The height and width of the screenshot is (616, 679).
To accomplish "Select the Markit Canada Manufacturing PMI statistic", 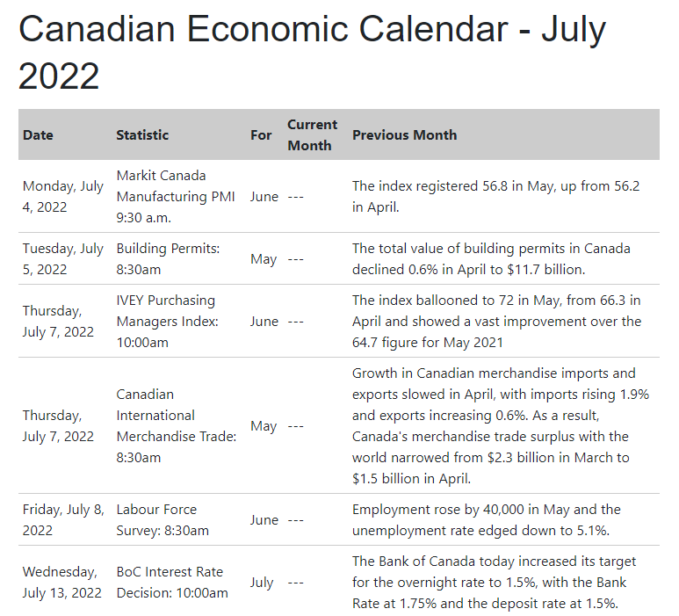I will click(175, 197).
